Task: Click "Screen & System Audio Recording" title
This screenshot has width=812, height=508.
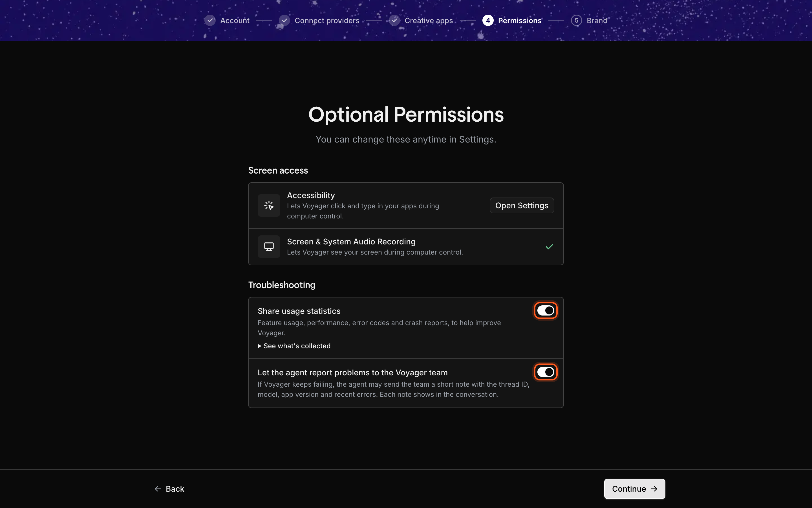Action: [x=351, y=242]
